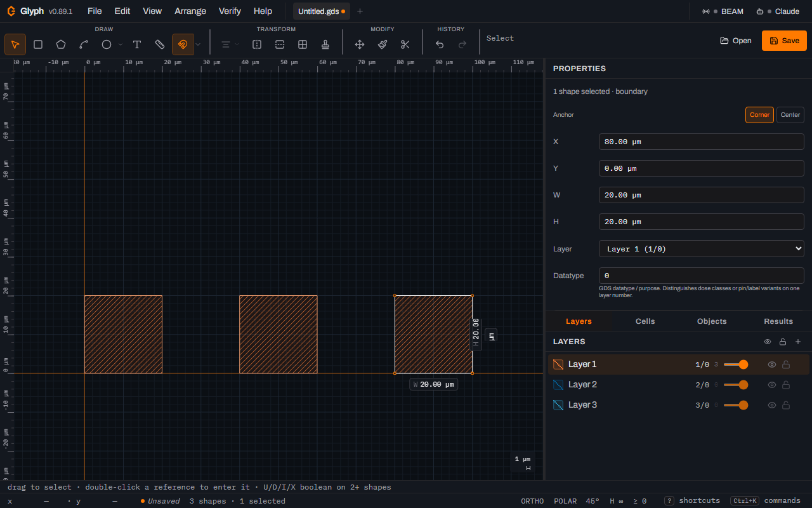Open the Edit menu
This screenshot has height=508, width=812.
click(122, 11)
